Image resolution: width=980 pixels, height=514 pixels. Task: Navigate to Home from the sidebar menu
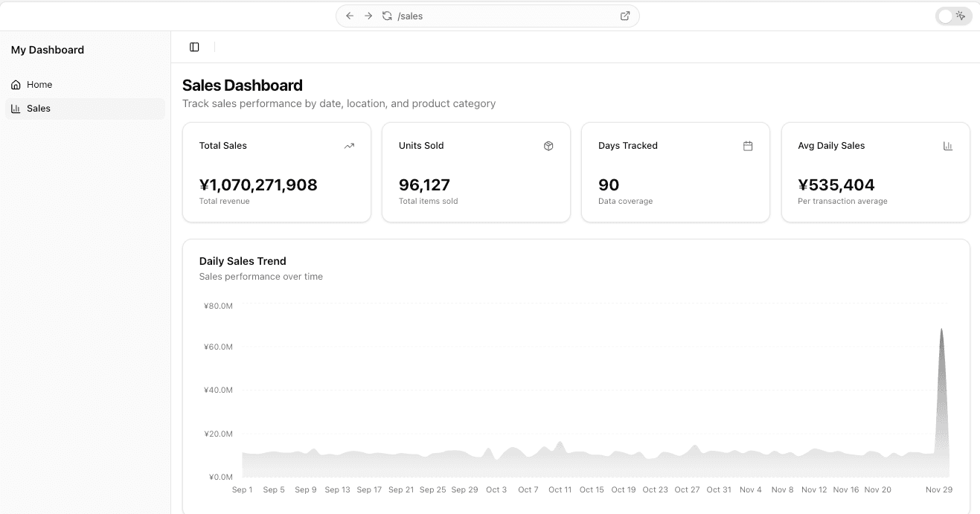(39, 84)
